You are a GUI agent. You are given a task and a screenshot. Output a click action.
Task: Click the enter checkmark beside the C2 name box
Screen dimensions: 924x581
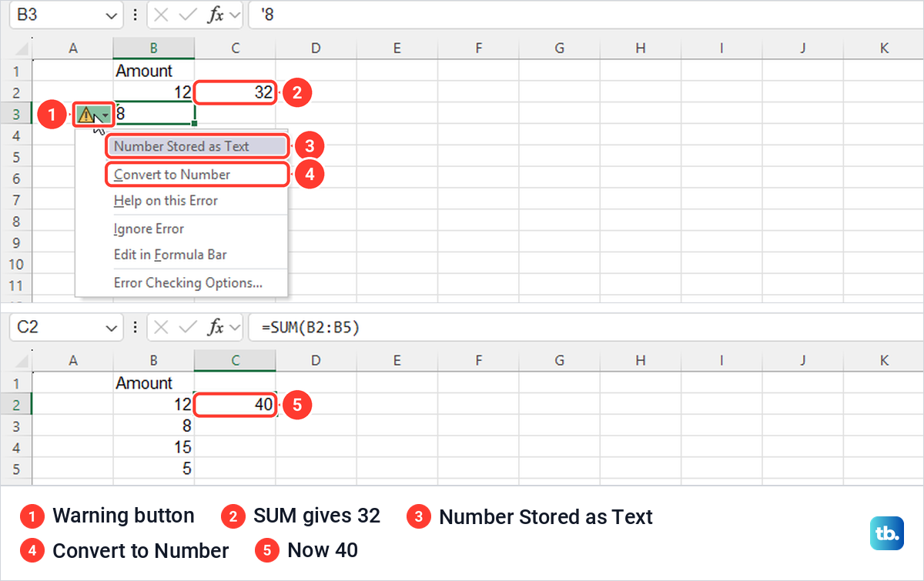(188, 327)
